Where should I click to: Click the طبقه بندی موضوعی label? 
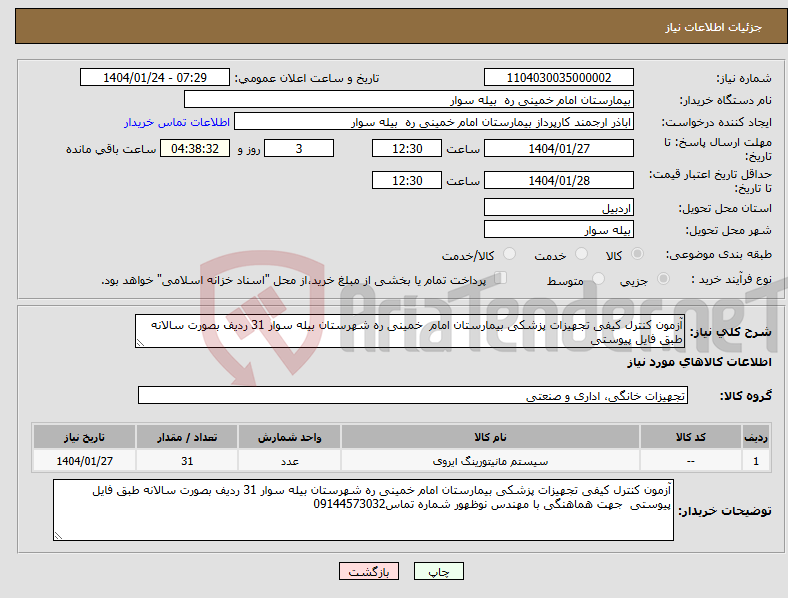click(x=719, y=254)
